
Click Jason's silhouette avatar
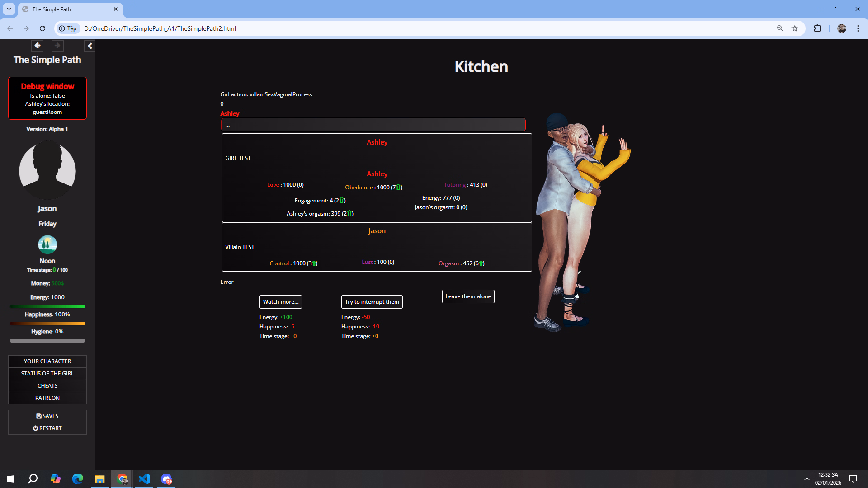[47, 170]
